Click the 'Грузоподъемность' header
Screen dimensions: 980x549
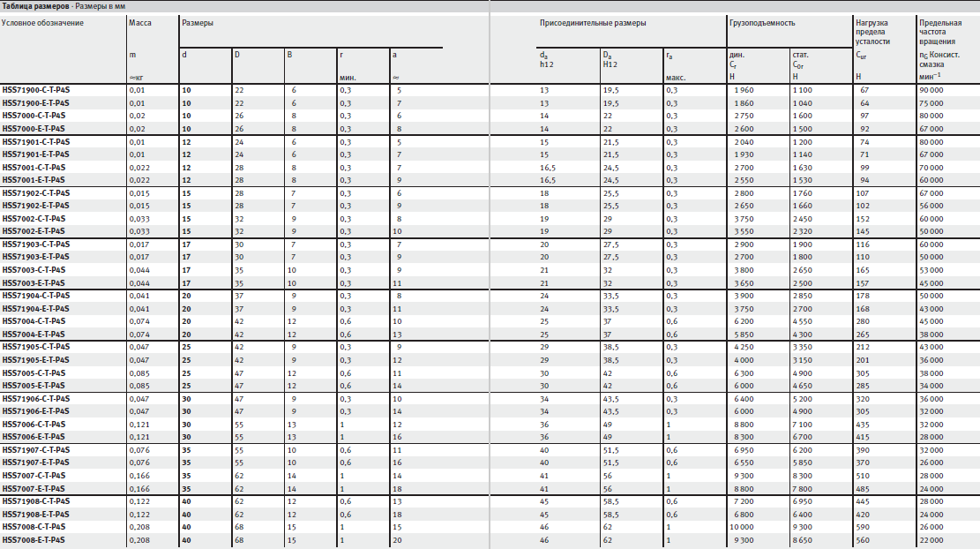point(762,23)
